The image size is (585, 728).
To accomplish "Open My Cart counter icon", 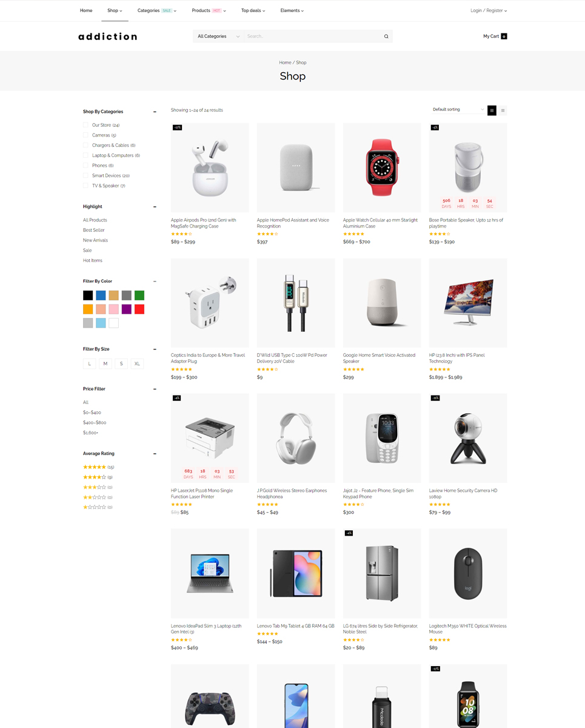I will pos(504,36).
